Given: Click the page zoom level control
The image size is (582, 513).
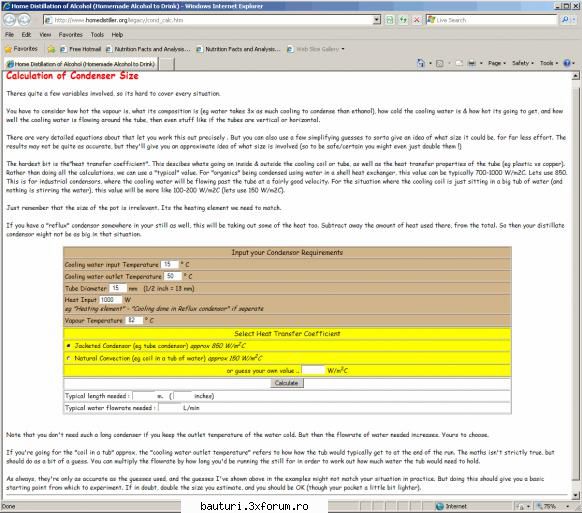Looking at the screenshot, I should pyautogui.click(x=552, y=506).
